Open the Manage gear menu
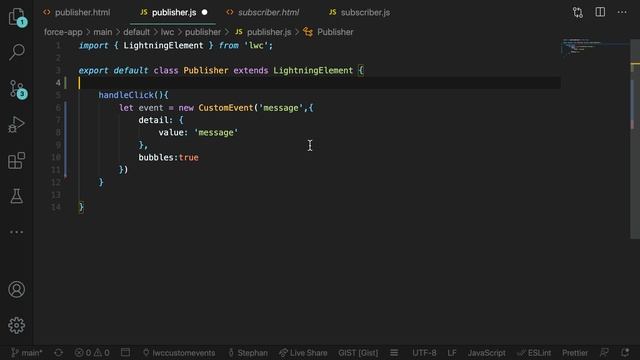 click(16, 325)
